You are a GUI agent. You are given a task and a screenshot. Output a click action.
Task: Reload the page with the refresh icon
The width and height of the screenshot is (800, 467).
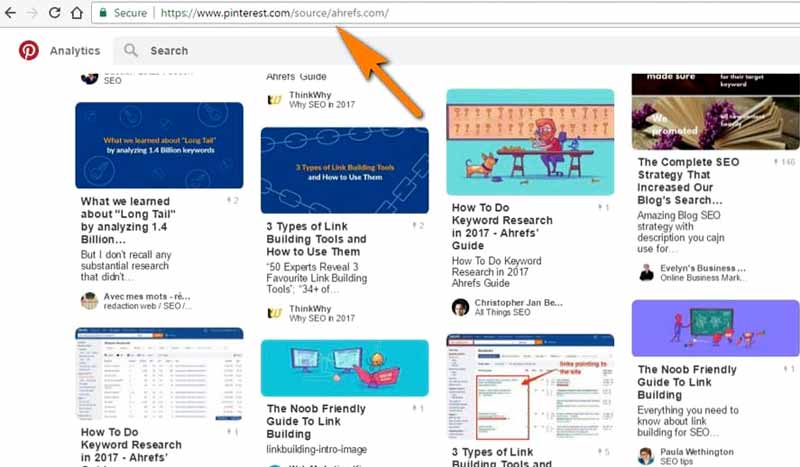[55, 13]
